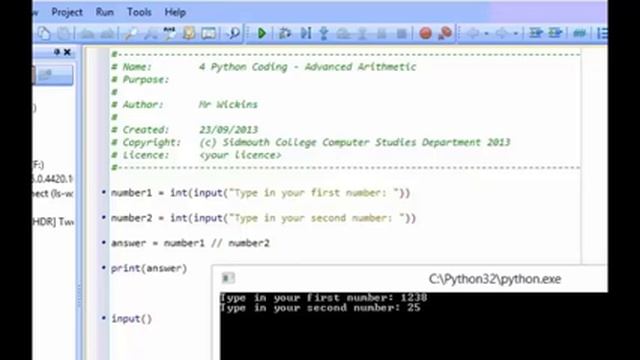Image resolution: width=640 pixels, height=360 pixels.
Task: Open the Back history dropdown arrow
Action: pos(487,33)
